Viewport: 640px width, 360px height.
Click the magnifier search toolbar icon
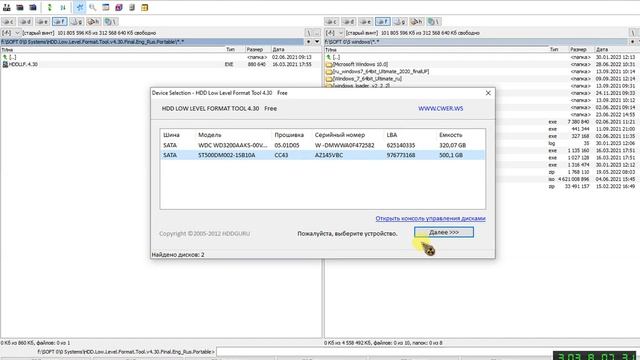tap(93, 7)
